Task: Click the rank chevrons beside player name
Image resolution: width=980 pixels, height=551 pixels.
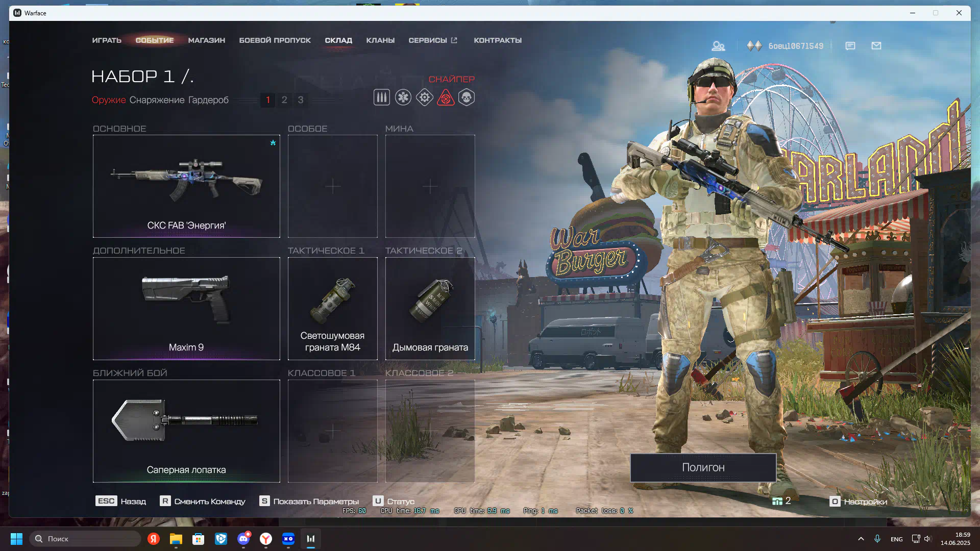Action: [x=754, y=46]
